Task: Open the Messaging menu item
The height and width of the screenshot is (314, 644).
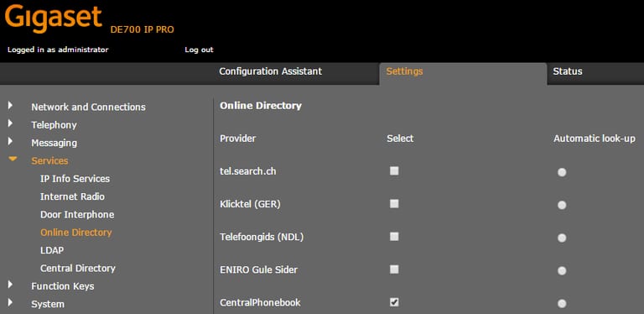Action: [x=54, y=143]
